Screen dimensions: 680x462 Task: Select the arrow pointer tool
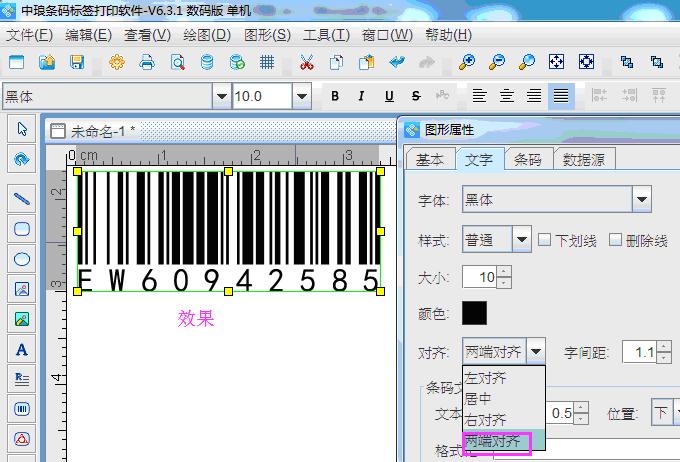pyautogui.click(x=22, y=129)
